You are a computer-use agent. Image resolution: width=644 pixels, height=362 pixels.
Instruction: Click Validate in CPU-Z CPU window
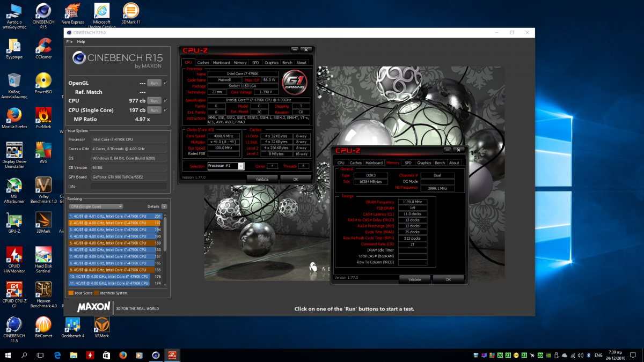tap(262, 179)
